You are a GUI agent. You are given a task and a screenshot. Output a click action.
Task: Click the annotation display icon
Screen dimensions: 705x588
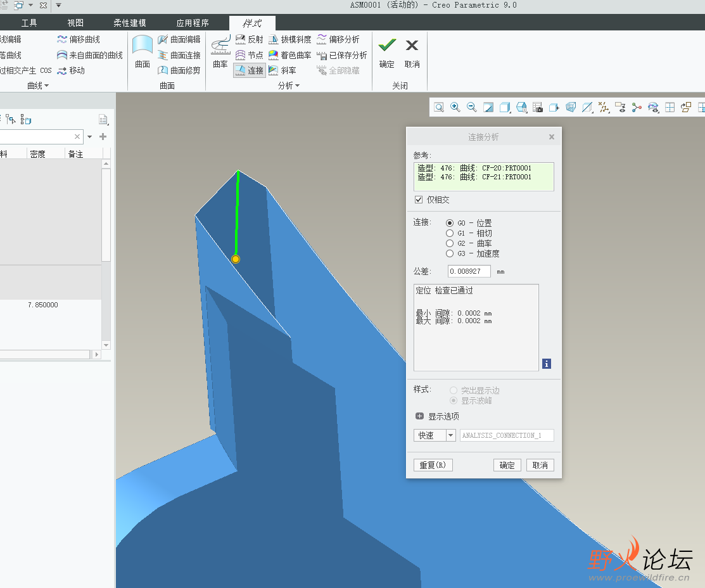coord(621,107)
